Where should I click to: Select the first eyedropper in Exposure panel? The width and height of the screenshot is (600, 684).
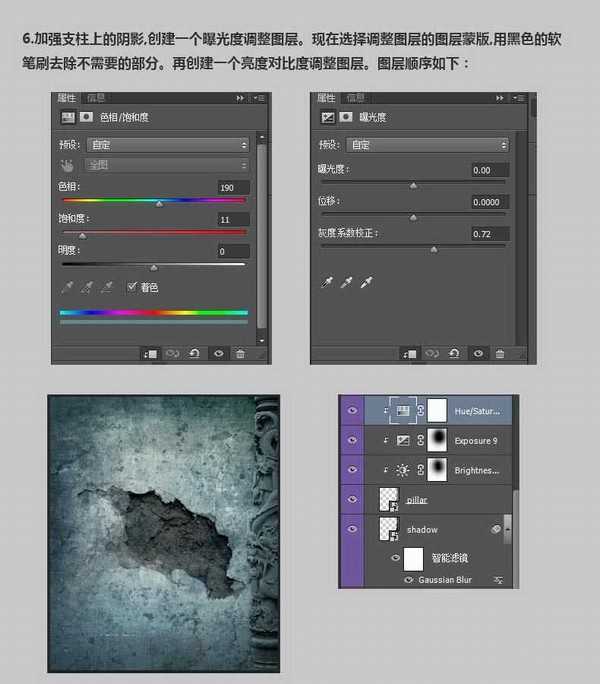pos(327,284)
